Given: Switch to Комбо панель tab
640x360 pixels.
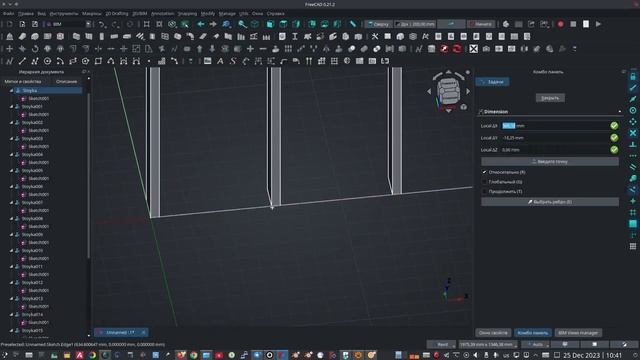Looking at the screenshot, I should [533, 333].
